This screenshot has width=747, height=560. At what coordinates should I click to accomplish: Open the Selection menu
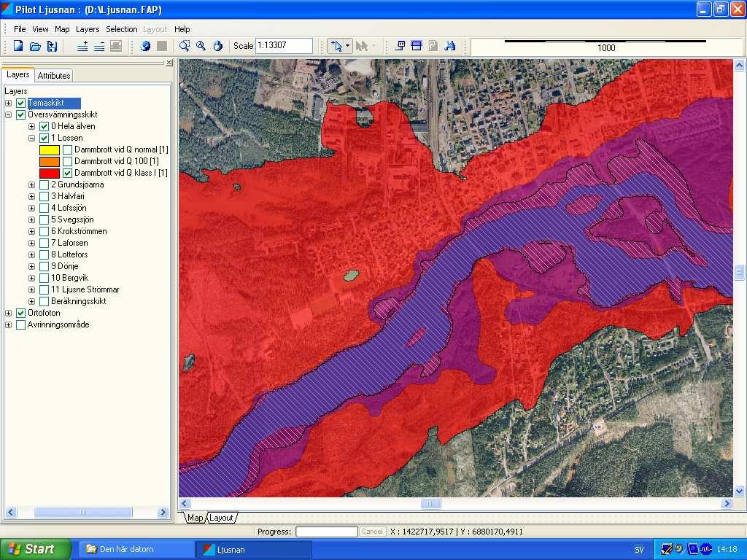point(122,29)
